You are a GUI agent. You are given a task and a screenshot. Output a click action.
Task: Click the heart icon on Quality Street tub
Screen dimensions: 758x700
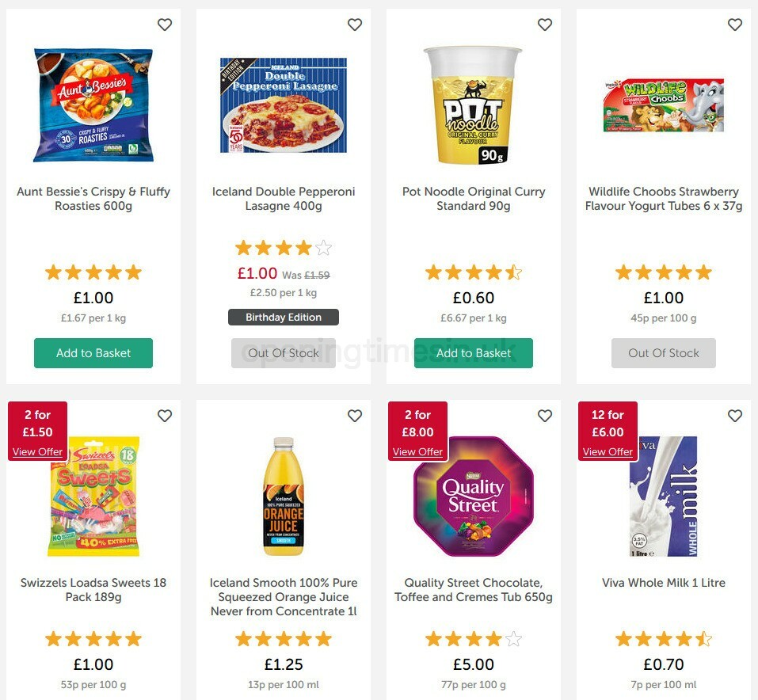click(x=545, y=415)
